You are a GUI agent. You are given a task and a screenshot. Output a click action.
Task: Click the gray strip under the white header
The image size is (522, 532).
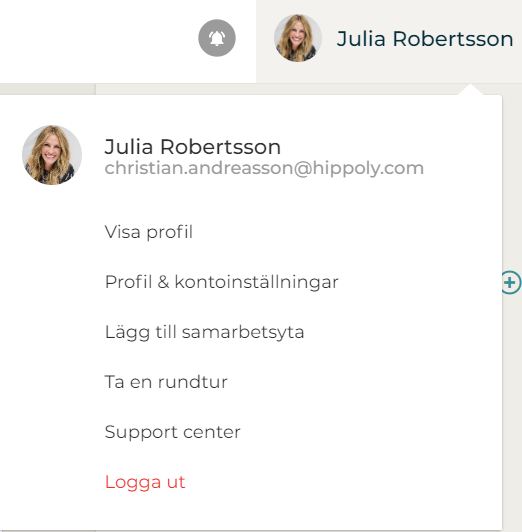47,89
